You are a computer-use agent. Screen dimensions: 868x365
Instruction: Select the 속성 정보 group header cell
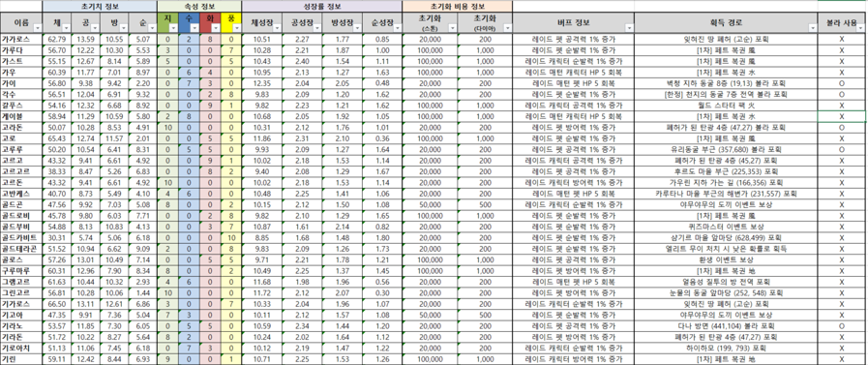[199, 7]
